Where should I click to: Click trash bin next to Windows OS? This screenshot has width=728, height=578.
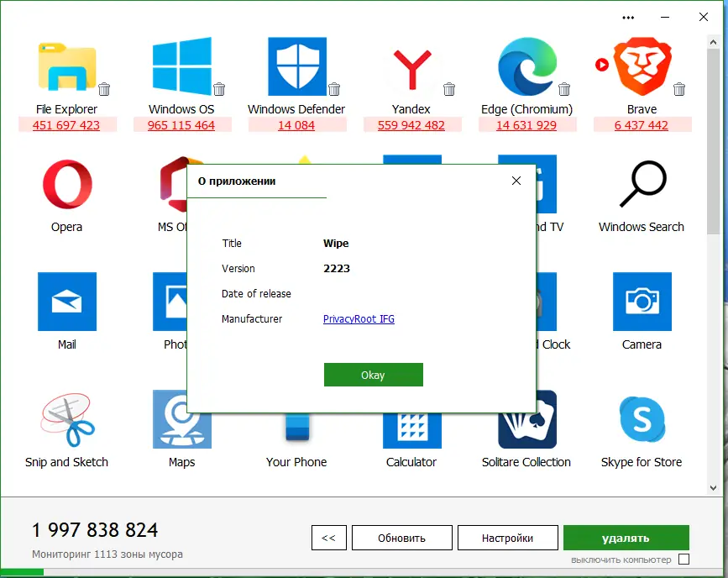click(x=219, y=89)
